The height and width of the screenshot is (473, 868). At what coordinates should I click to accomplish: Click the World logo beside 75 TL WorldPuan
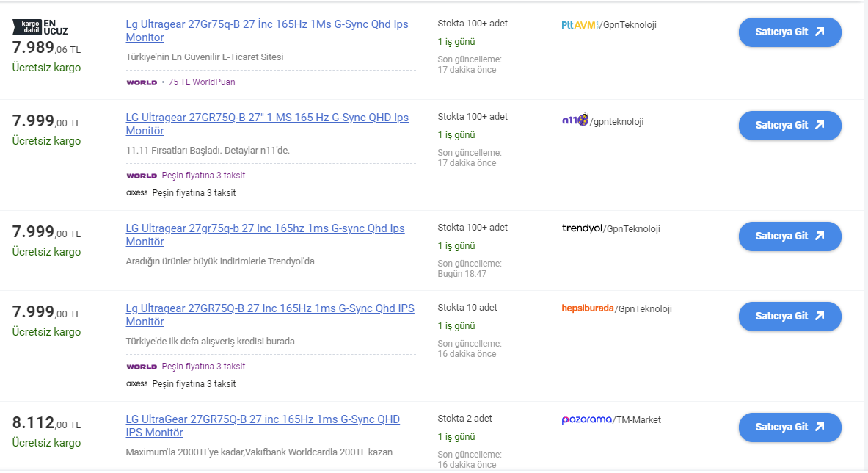click(x=142, y=82)
